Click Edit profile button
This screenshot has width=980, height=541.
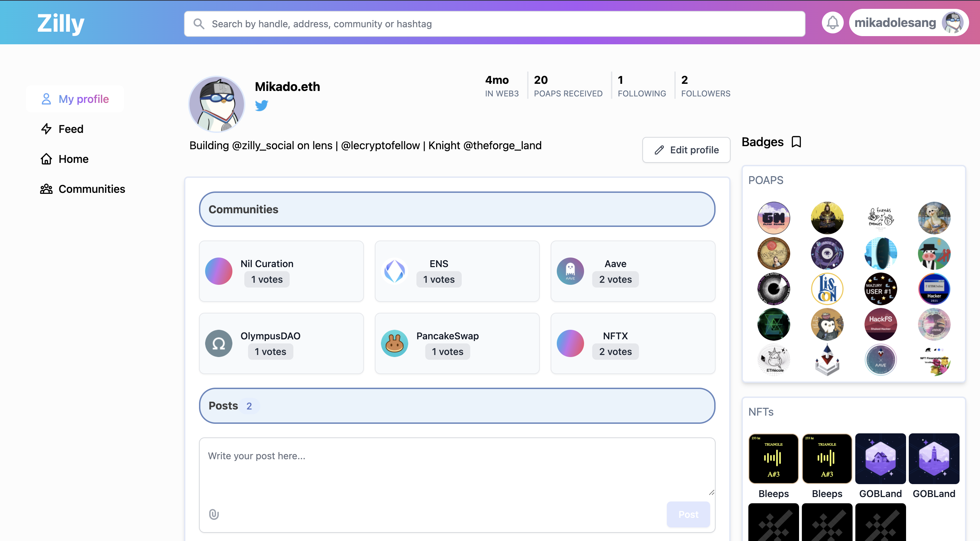(x=686, y=150)
